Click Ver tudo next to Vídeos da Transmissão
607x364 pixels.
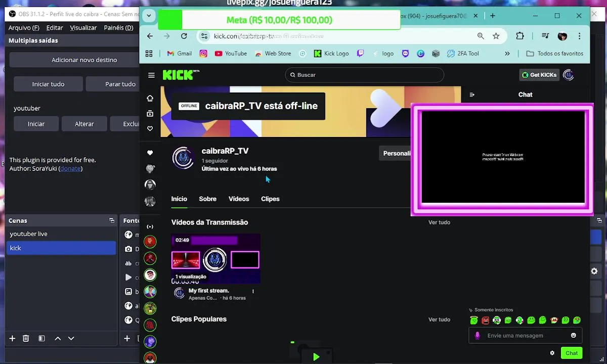coord(439,222)
